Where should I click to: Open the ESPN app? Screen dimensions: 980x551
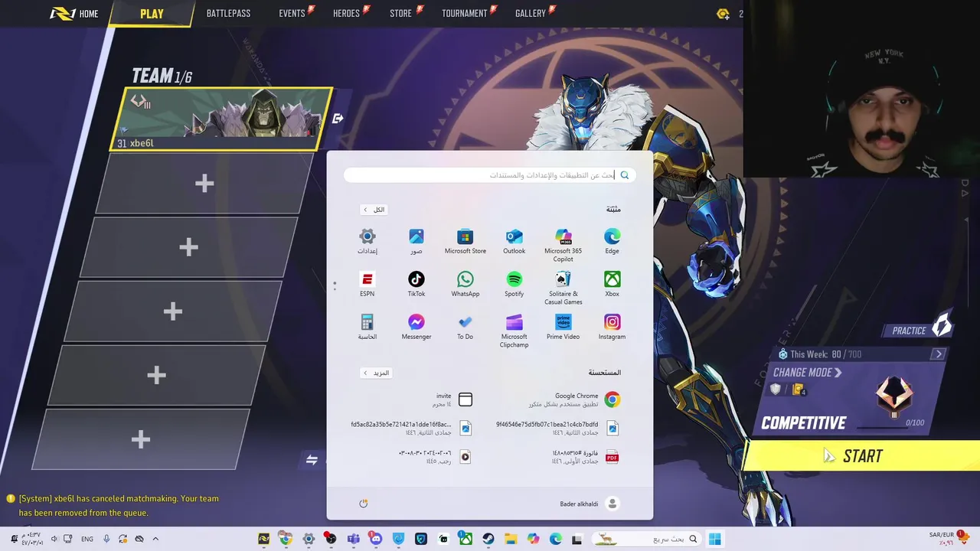pyautogui.click(x=367, y=284)
